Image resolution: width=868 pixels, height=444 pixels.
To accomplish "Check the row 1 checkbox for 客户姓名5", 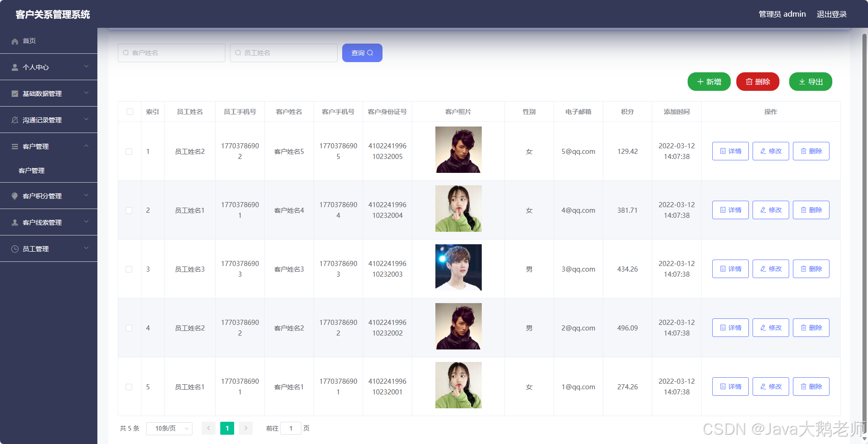I will [x=129, y=152].
